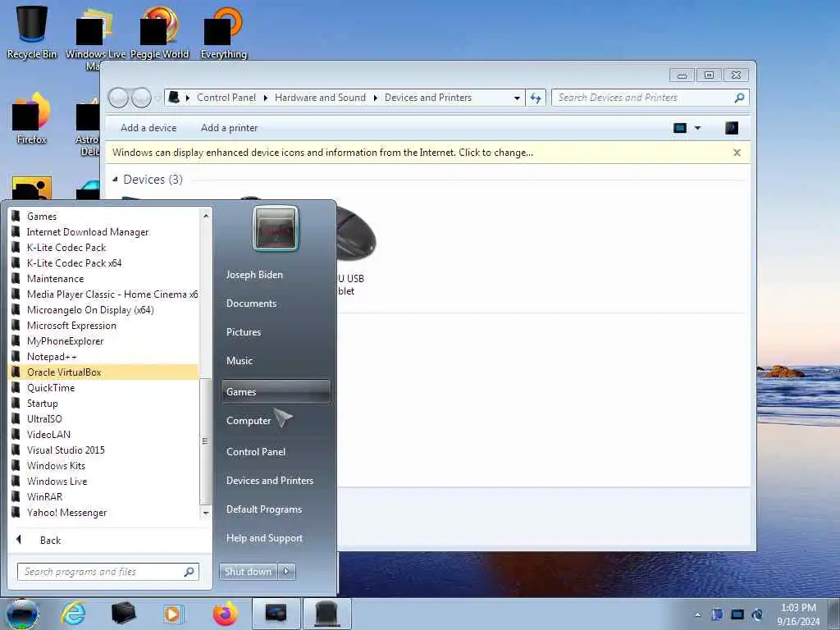Click the mouse device icon

coord(356,234)
